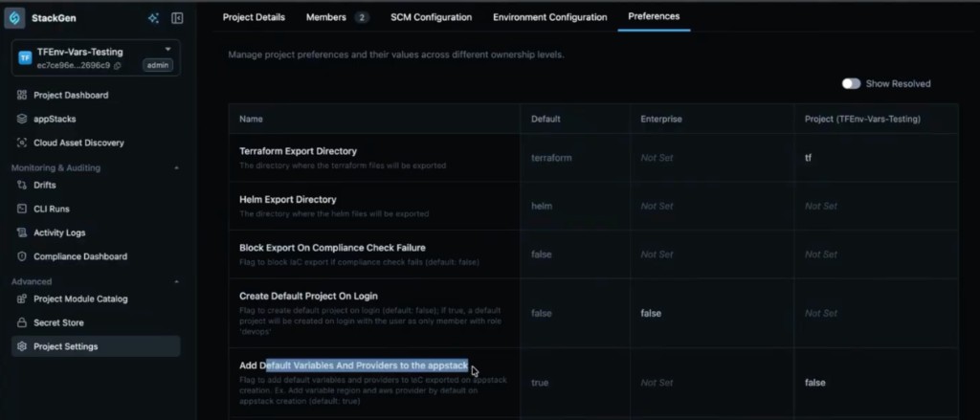Open the AI sparkle assistant icon
Viewport: 980px width, 420px height.
153,18
